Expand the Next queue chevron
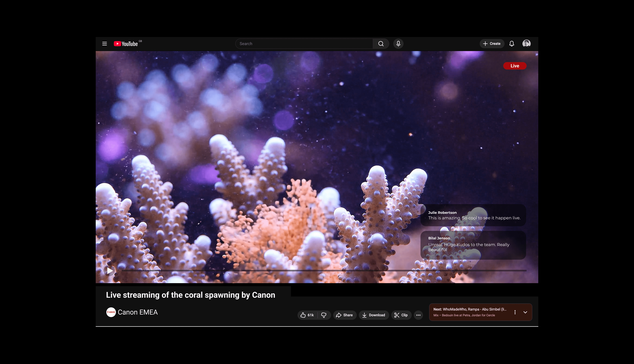The width and height of the screenshot is (634, 364). tap(525, 312)
